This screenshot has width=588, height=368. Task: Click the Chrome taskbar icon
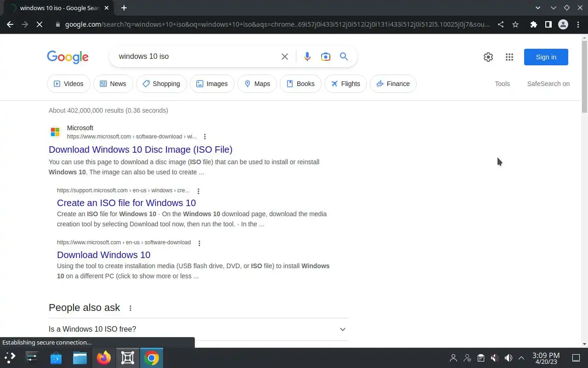click(152, 357)
